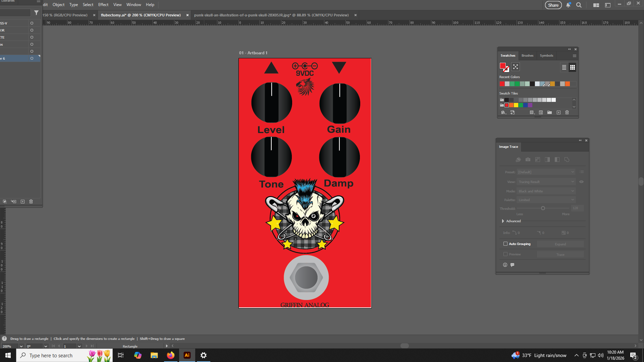Click Create New Sublayer icon in Layers

[x=14, y=201]
